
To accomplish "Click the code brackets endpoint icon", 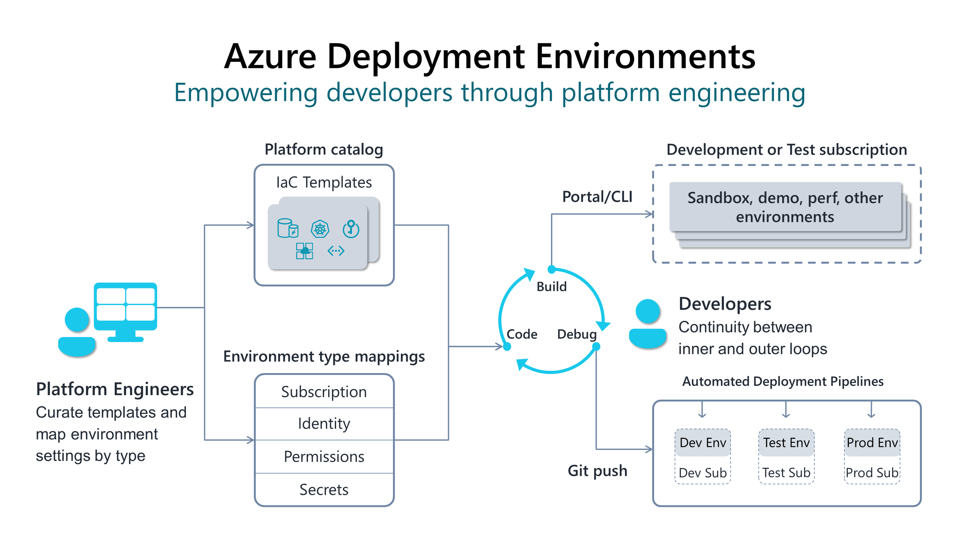I will pyautogui.click(x=336, y=251).
